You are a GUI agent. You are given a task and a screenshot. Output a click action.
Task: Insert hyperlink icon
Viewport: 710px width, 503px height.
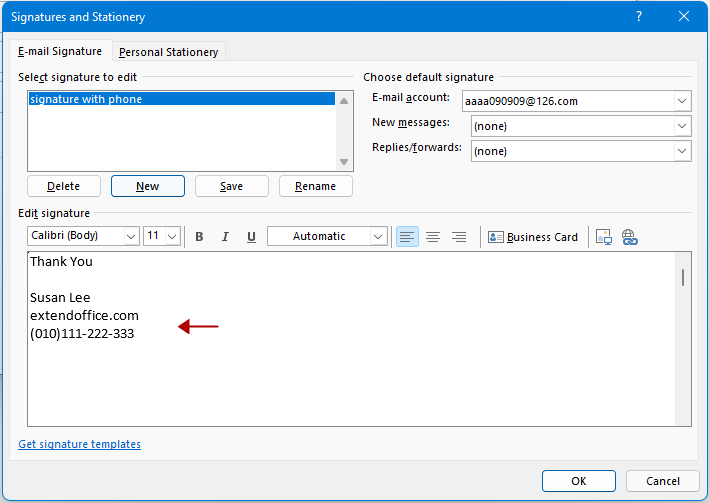pos(629,237)
